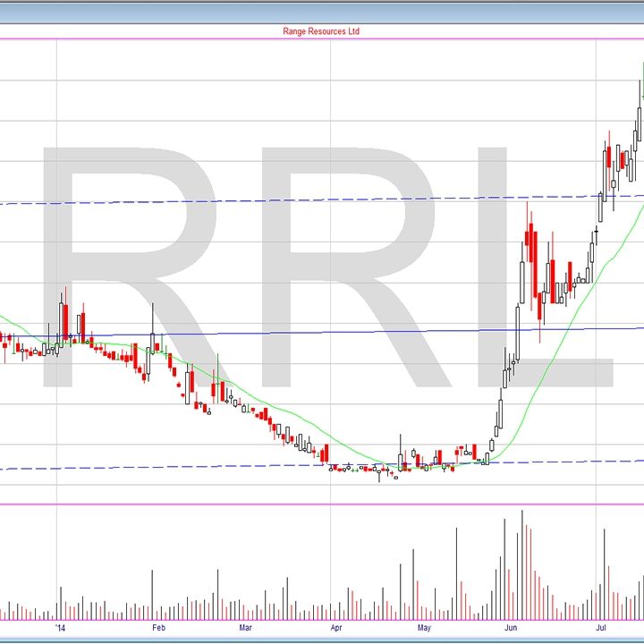
Task: Click the Range Resources Ltd chart title
Action: (x=321, y=31)
